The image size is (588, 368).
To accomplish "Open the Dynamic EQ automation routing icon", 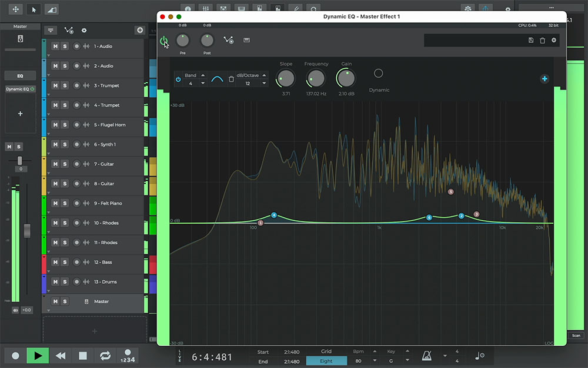I will click(229, 40).
